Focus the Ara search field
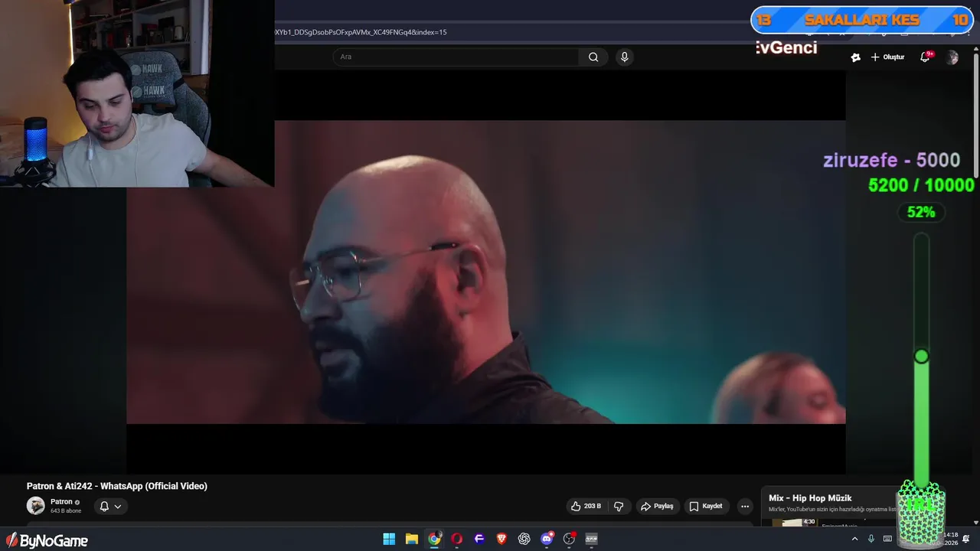This screenshot has width=980, height=551. [x=457, y=57]
